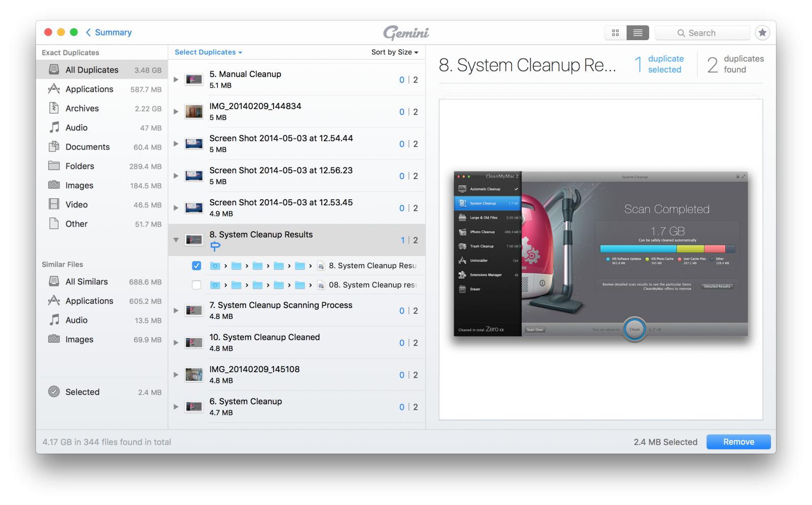Click the '10. System Cleanup Cleaned' title
The height and width of the screenshot is (505, 812).
pos(264,337)
